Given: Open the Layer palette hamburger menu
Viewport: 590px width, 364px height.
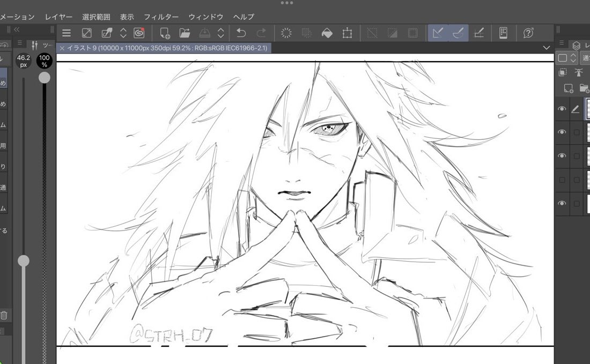Looking at the screenshot, I should [x=562, y=43].
